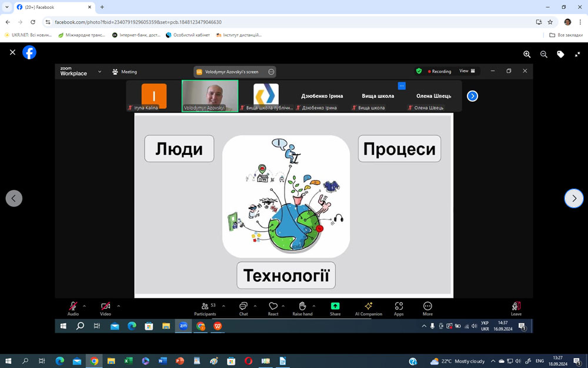Viewport: 588px width, 368px height.
Task: Toggle fullscreen mode for the photo
Action: pos(577,54)
